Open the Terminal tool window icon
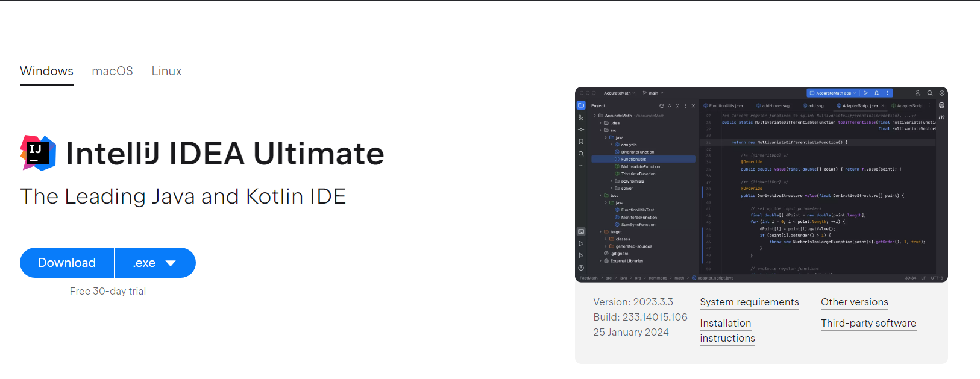 coord(581,231)
